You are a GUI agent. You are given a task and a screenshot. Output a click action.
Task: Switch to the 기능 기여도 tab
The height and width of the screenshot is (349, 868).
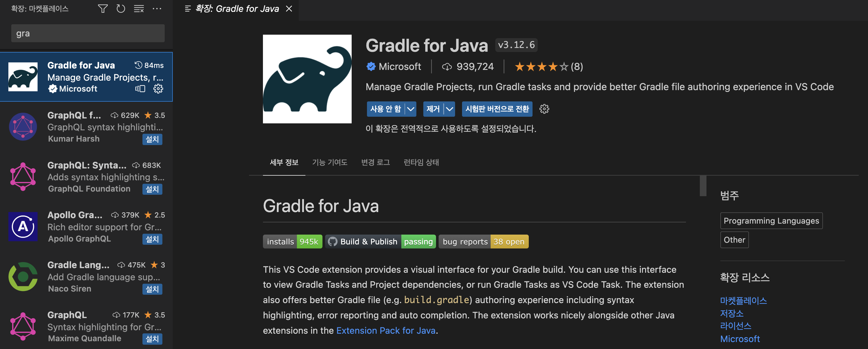329,162
